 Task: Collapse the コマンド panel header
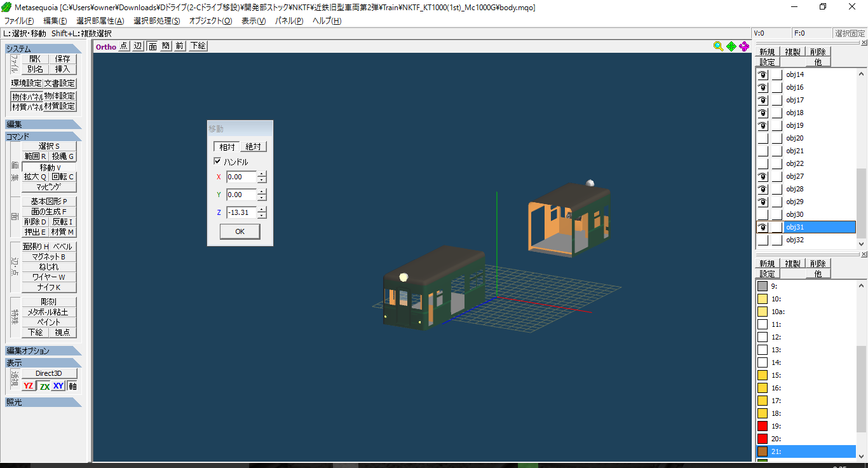43,137
